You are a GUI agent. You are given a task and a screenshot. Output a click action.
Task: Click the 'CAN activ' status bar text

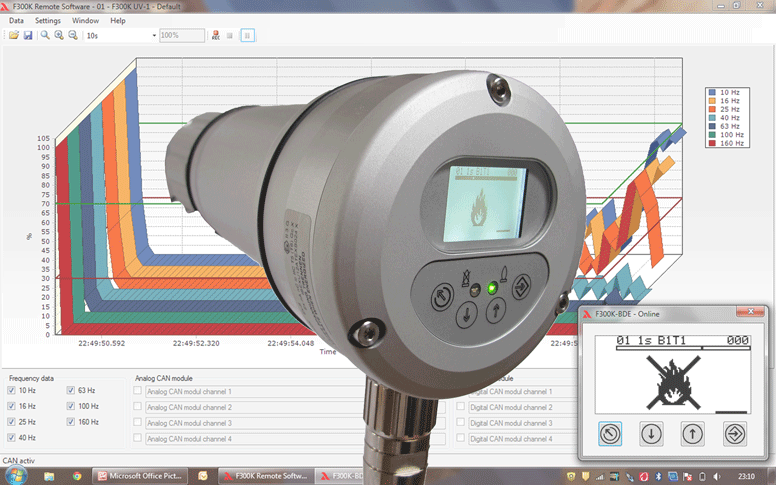[x=19, y=461]
